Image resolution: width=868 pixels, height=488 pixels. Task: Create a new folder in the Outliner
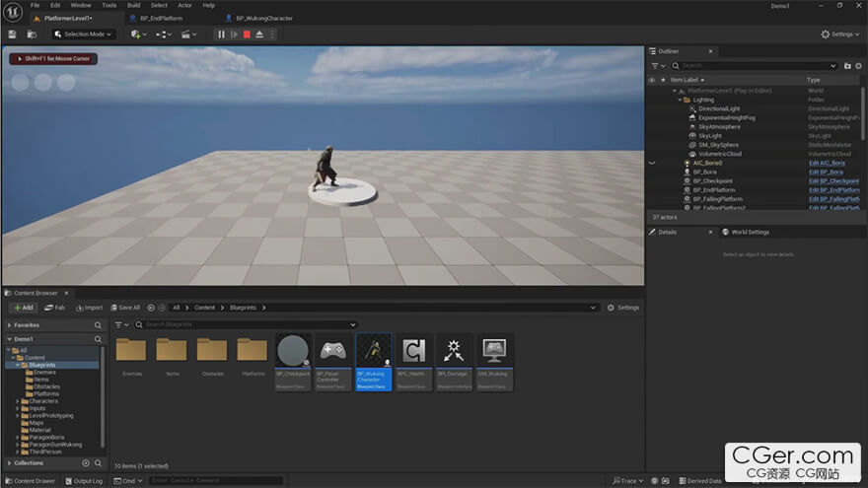coord(847,66)
